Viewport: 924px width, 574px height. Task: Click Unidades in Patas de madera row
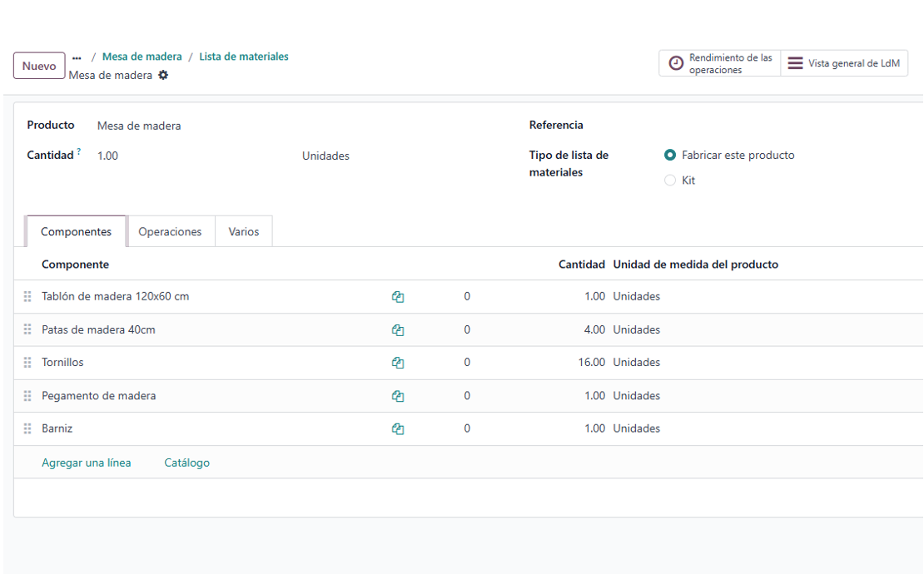click(637, 329)
